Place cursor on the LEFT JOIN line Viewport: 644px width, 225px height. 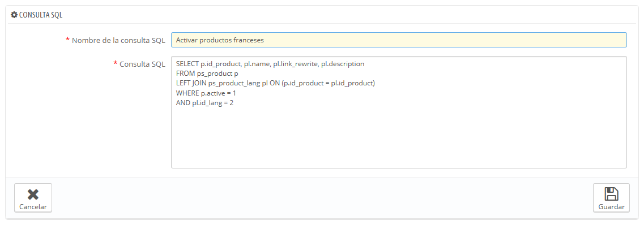(276, 83)
